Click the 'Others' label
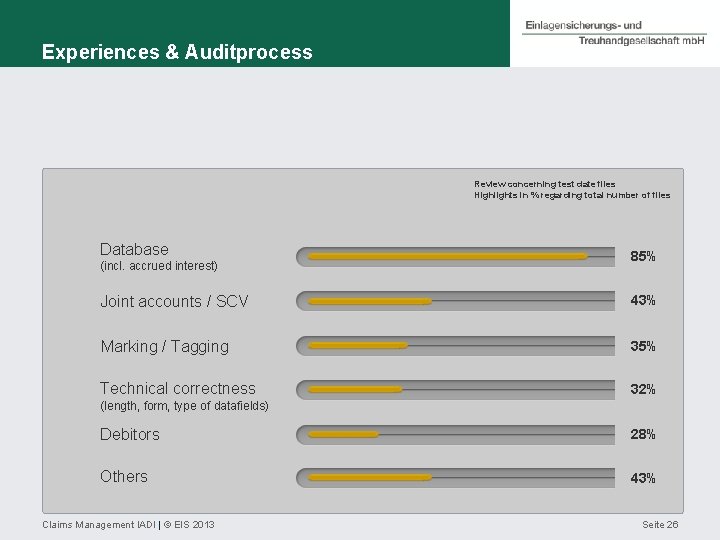This screenshot has width=720, height=540. click(x=124, y=477)
